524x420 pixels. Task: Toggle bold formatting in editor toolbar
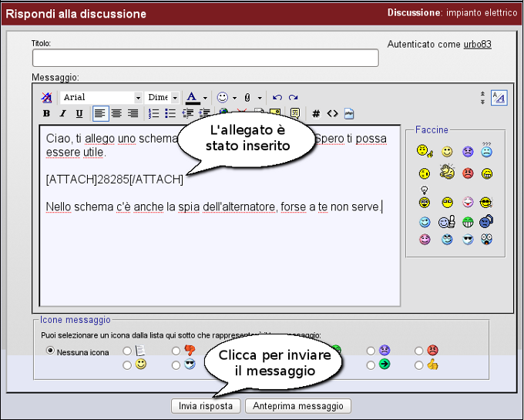click(x=46, y=114)
